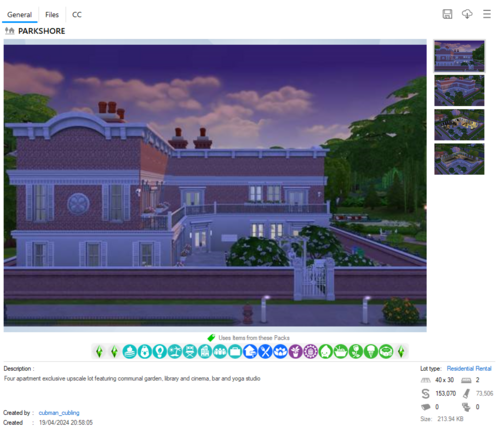
Task: Open the CC tab
Action: [x=77, y=15]
